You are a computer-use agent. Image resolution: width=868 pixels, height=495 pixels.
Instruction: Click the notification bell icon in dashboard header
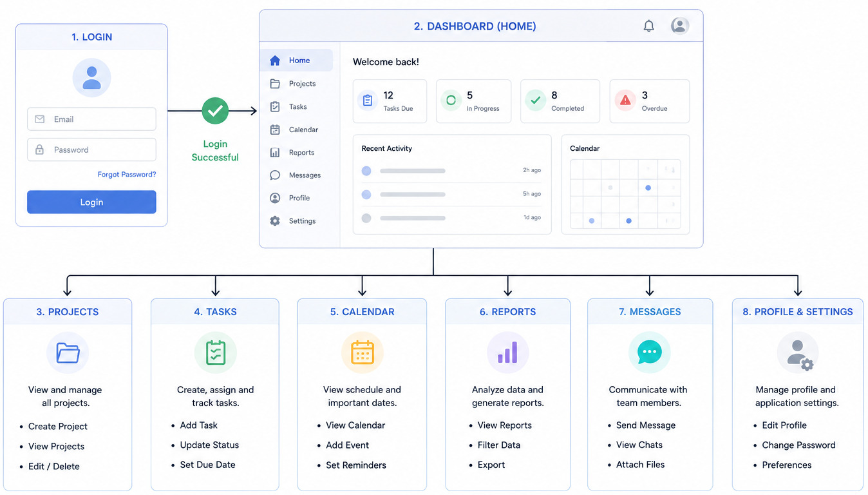(x=649, y=26)
